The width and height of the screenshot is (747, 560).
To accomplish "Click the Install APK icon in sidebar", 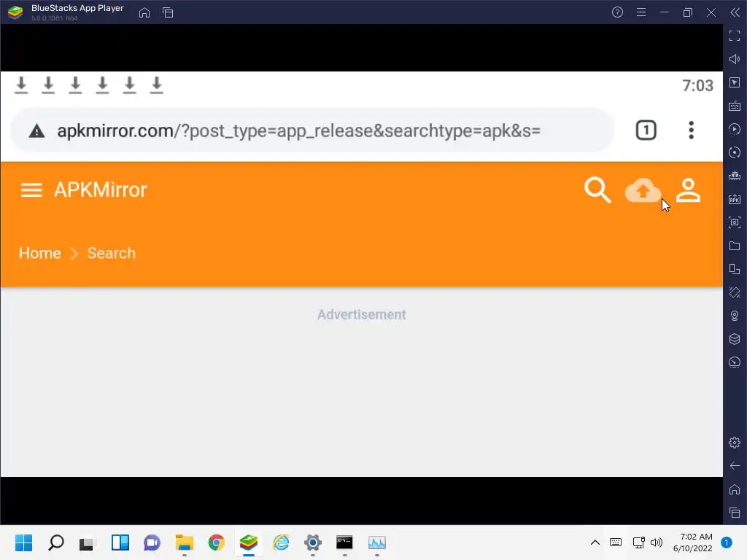I will [735, 199].
